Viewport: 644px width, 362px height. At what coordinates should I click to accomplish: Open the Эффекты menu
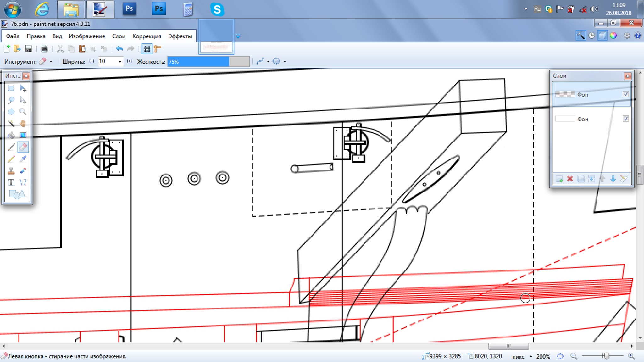click(x=180, y=36)
